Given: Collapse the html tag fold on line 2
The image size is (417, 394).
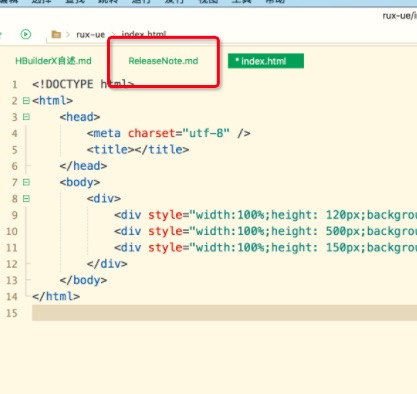Looking at the screenshot, I should click(26, 100).
